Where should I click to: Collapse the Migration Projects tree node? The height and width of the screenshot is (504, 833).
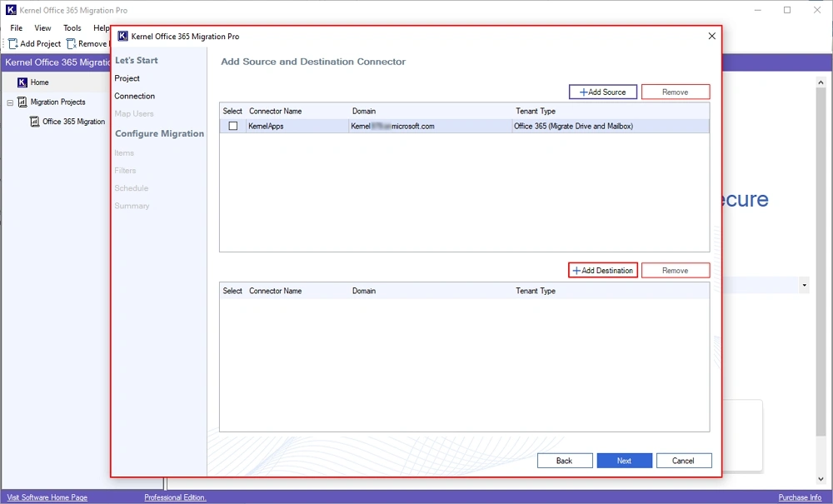10,102
